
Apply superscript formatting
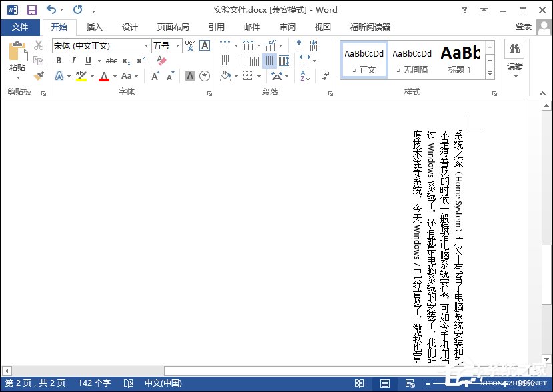[x=139, y=61]
